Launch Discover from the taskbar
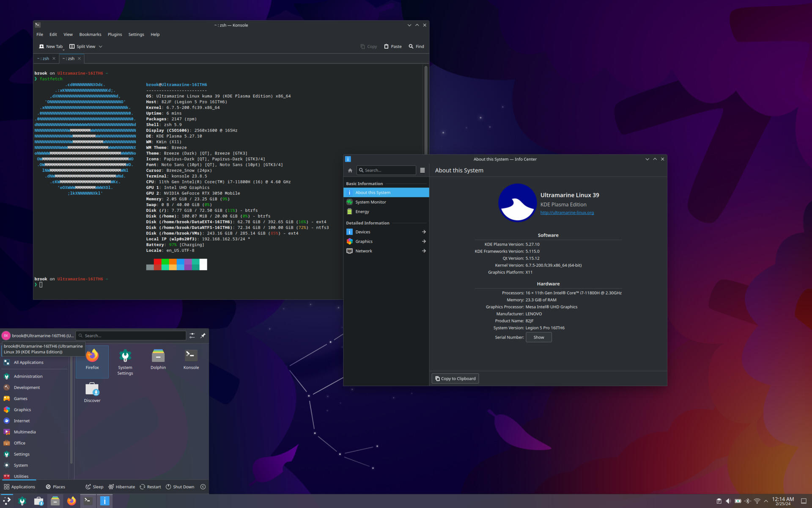Image resolution: width=812 pixels, height=508 pixels. [x=39, y=501]
